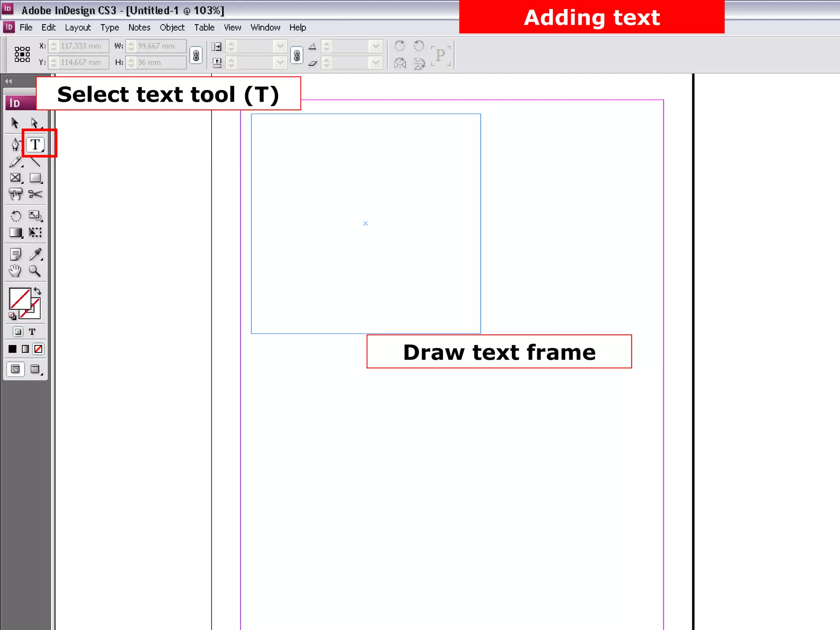Open Shear X Angle dropdown
The width and height of the screenshot is (840, 630).
tap(375, 62)
